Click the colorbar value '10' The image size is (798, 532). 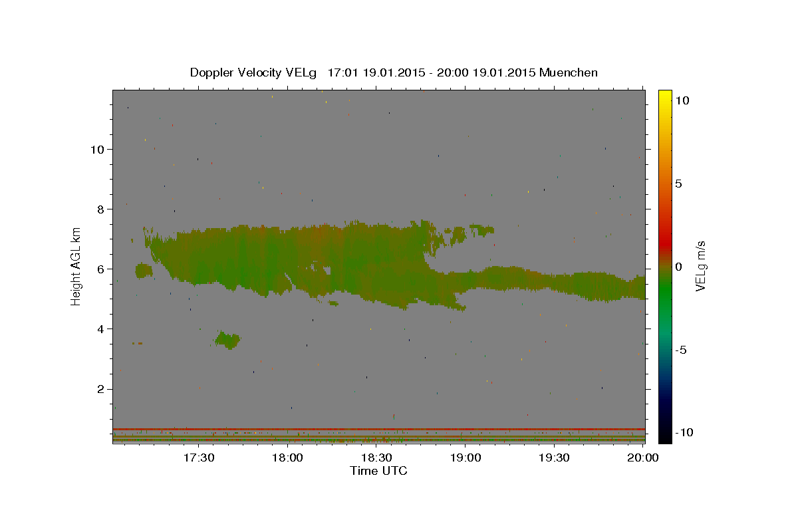683,100
